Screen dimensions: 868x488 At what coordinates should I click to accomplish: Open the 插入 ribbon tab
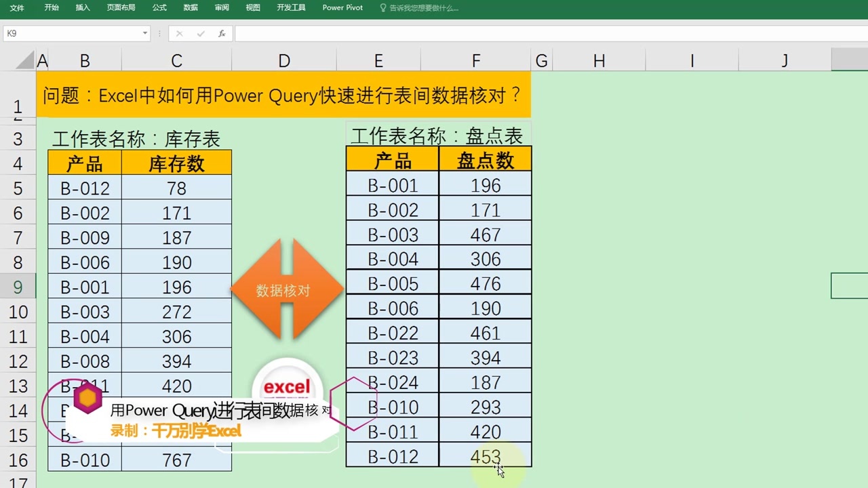[x=83, y=7]
